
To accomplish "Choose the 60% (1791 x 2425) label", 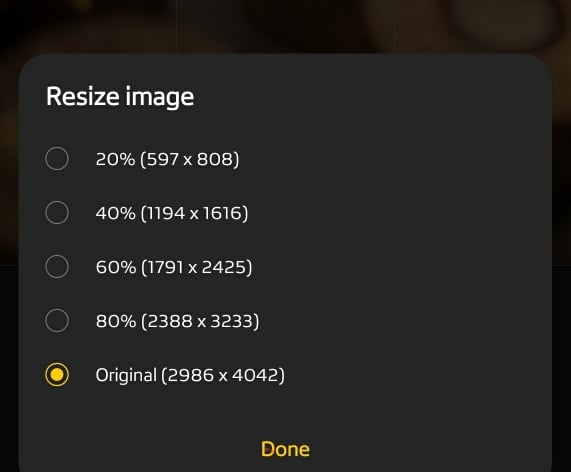I will click(174, 267).
